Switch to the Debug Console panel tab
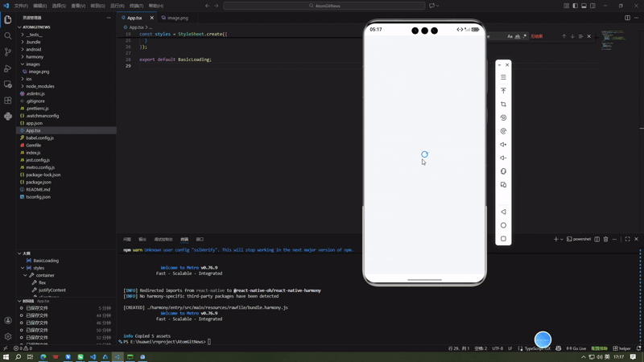This screenshot has height=362, width=644. point(163,239)
